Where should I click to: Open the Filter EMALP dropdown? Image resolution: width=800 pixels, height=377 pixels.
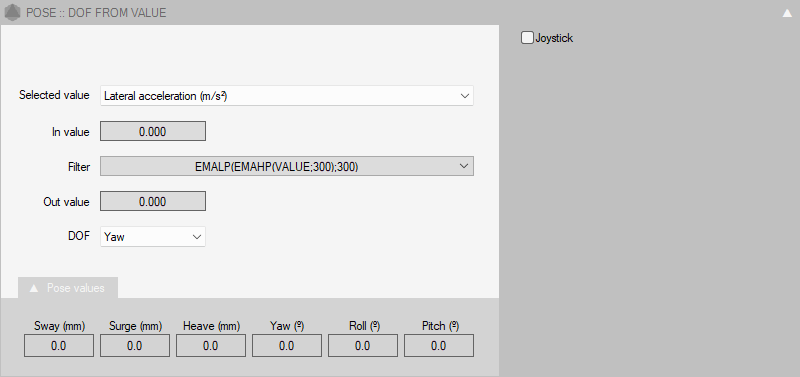click(x=287, y=166)
